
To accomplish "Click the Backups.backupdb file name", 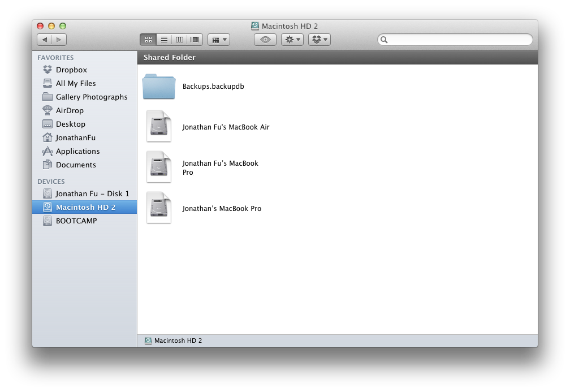I will pos(213,87).
